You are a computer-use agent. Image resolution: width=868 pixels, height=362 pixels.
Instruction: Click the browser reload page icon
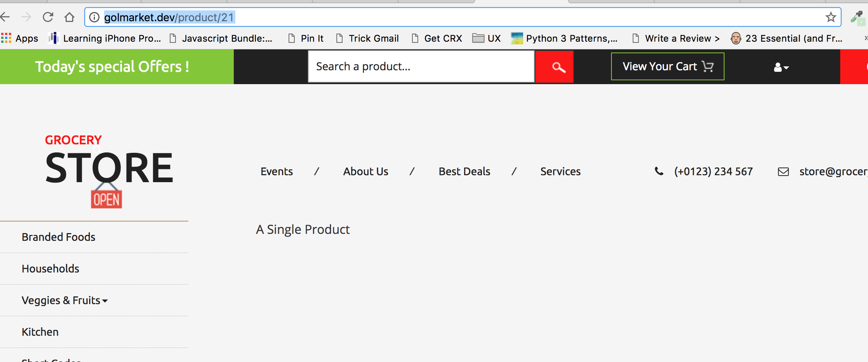(x=48, y=17)
